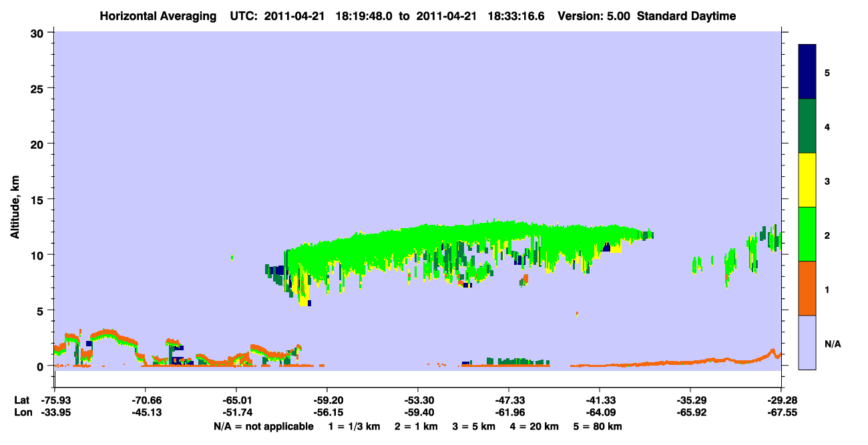This screenshot has width=868, height=445.
Task: Click the latitude value -65.01
Action: 236,400
